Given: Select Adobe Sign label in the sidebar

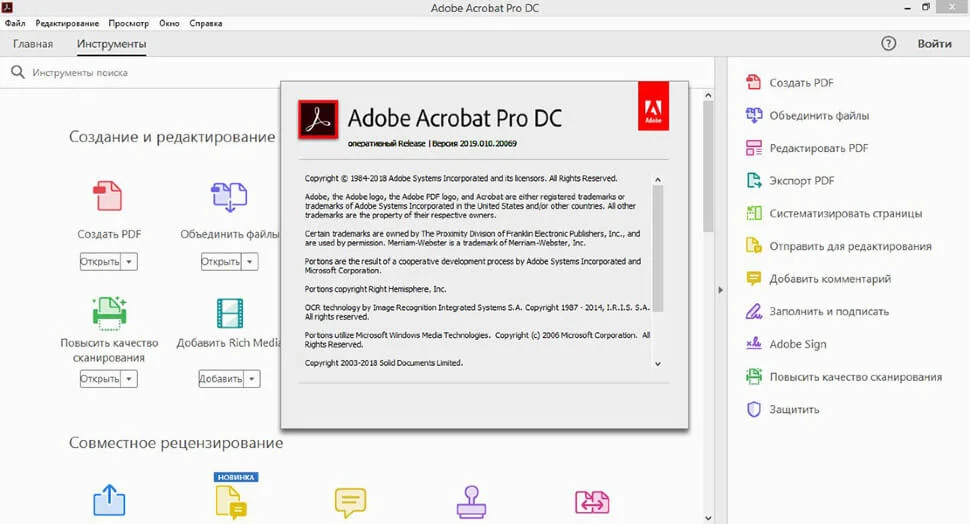Looking at the screenshot, I should pos(797,344).
